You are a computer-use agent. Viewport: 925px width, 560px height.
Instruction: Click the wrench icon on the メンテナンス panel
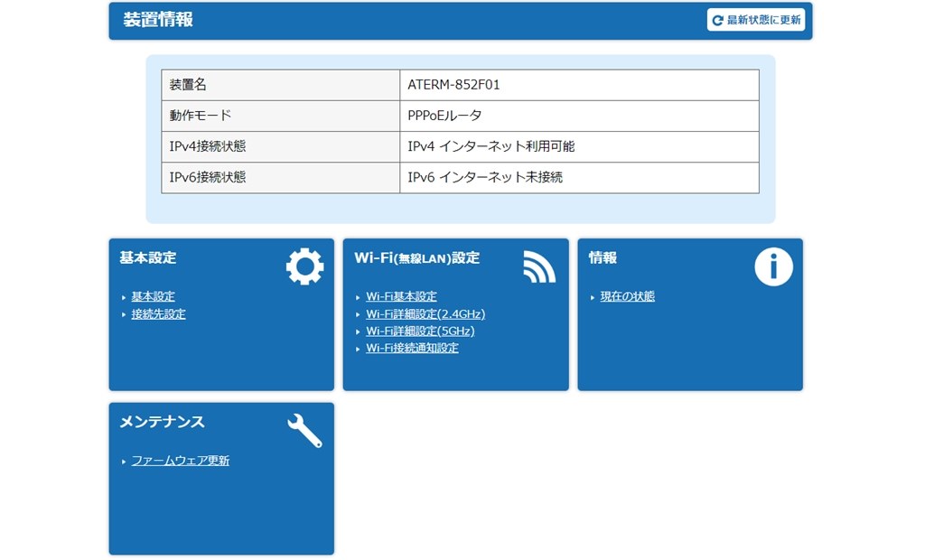click(x=304, y=428)
